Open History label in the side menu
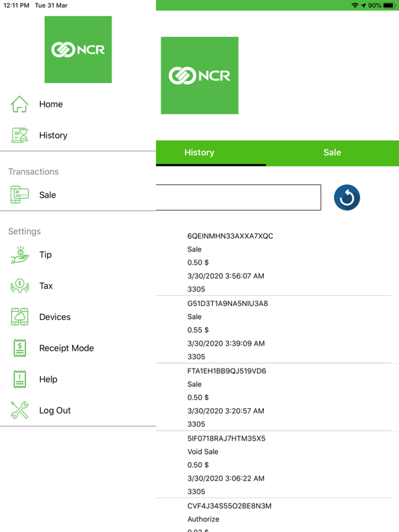Image resolution: width=399 pixels, height=532 pixels. click(x=53, y=135)
